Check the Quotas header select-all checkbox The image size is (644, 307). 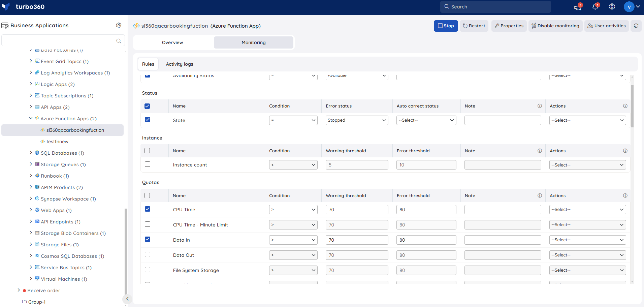(x=147, y=195)
